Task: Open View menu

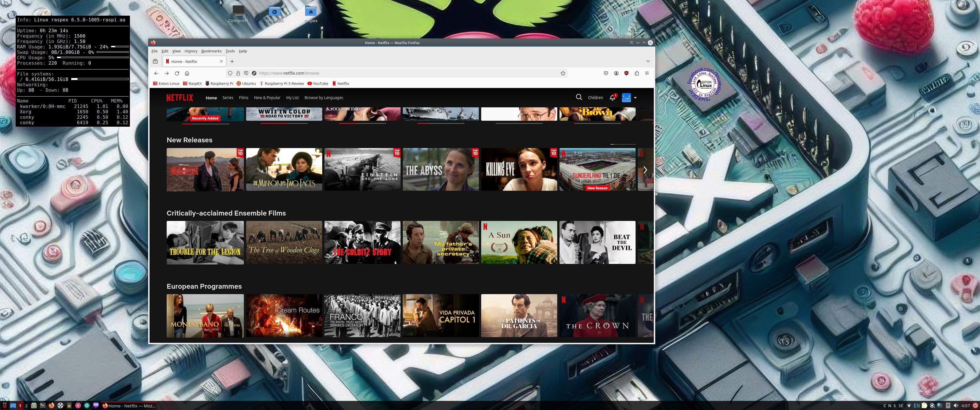Action: coord(177,51)
